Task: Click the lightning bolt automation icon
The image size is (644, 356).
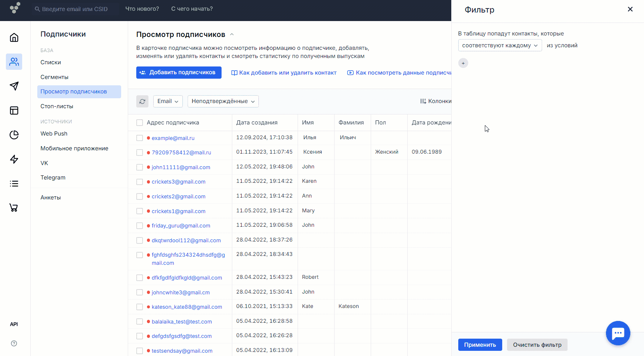Action: click(14, 159)
